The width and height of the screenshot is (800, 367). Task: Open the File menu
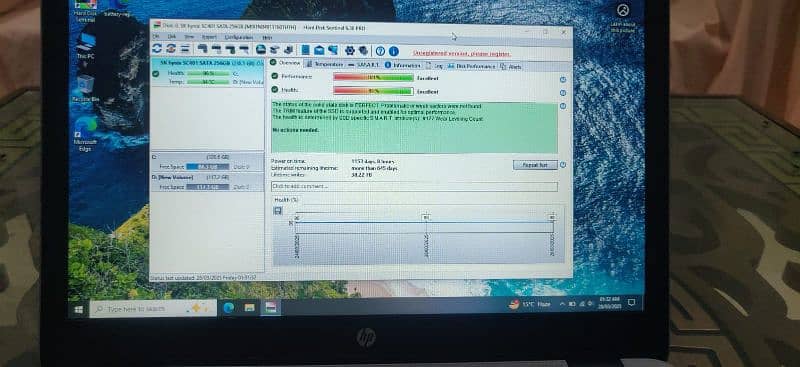point(157,37)
